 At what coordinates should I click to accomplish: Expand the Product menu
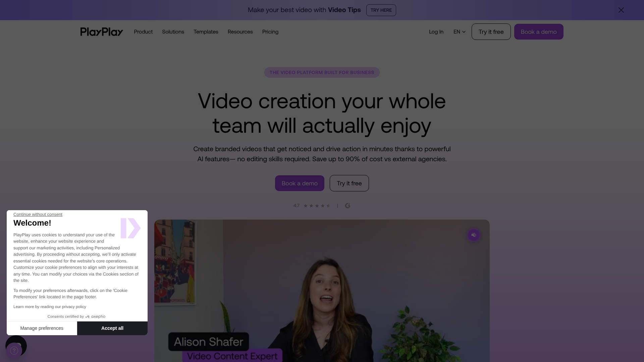point(143,32)
